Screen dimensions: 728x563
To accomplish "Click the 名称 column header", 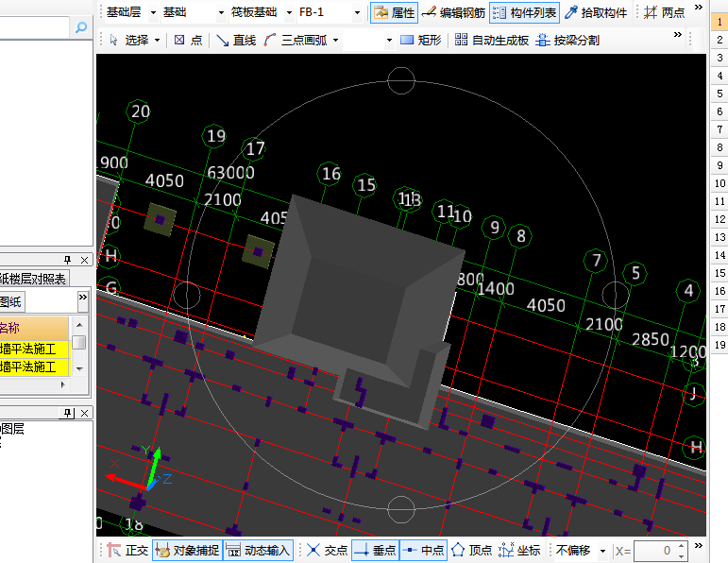I will [34, 328].
